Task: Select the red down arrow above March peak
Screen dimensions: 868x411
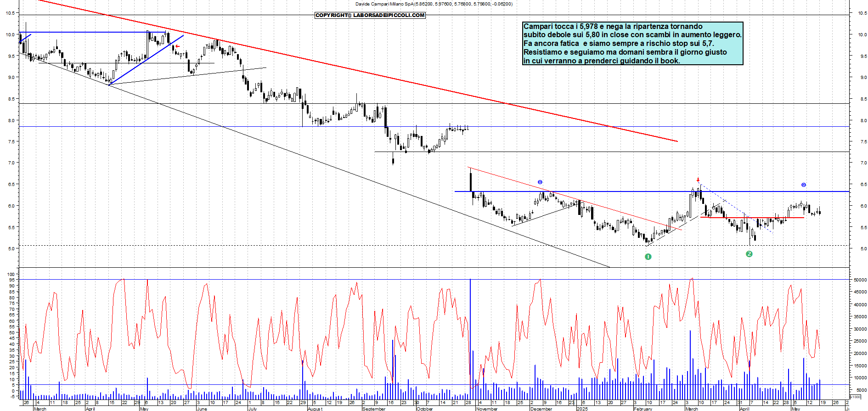Action: coord(698,180)
